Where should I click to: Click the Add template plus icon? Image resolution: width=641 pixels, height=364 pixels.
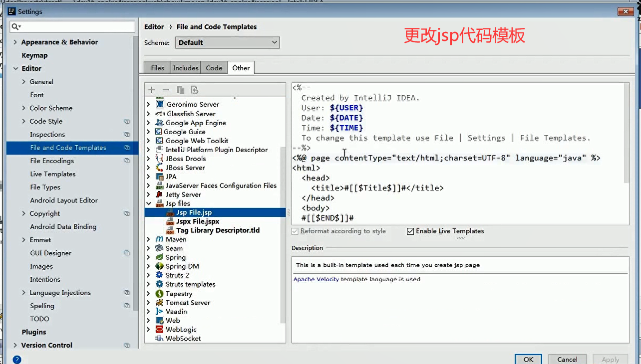point(152,90)
